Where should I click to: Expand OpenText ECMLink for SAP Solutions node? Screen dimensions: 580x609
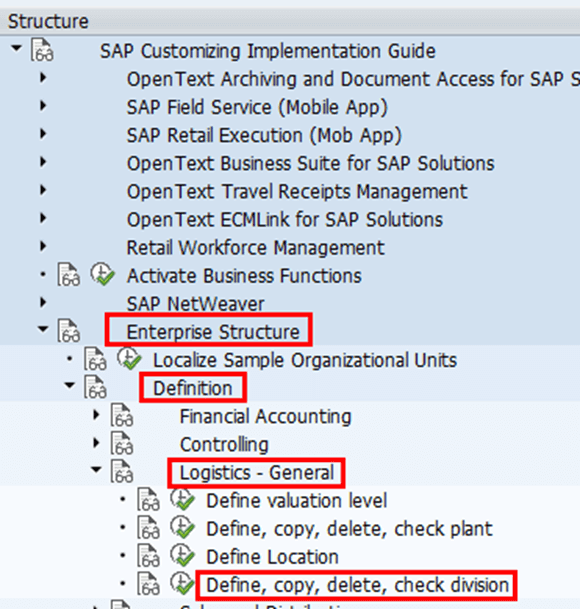[43, 218]
